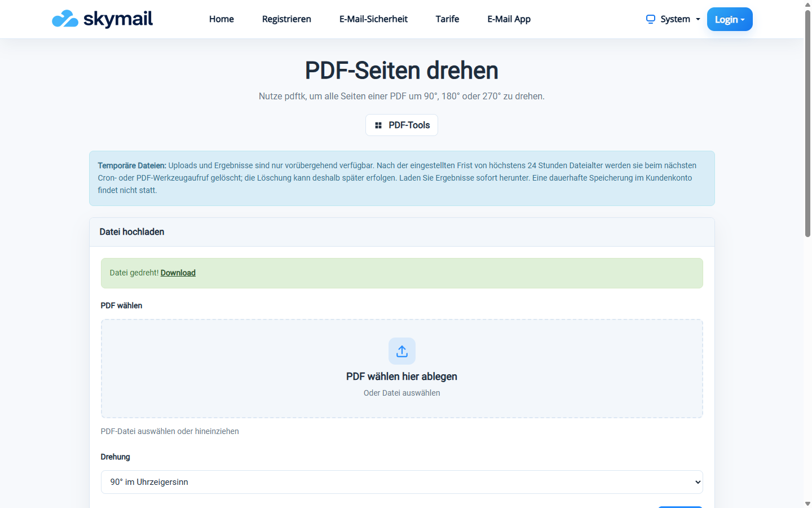Image resolution: width=812 pixels, height=508 pixels.
Task: Open the Registrieren menu item
Action: pos(286,19)
